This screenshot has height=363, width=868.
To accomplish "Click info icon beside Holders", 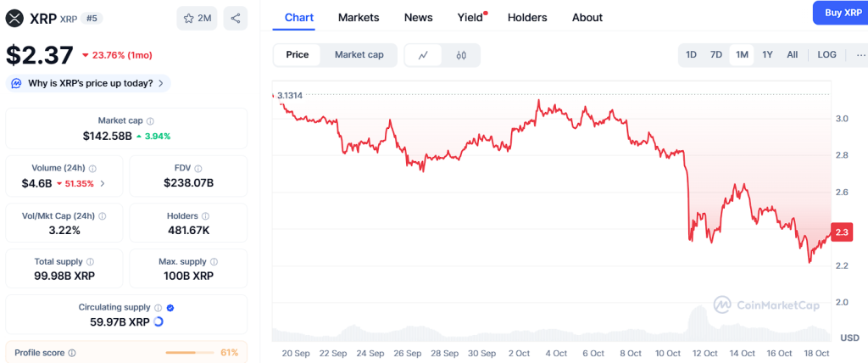I will click(x=205, y=216).
